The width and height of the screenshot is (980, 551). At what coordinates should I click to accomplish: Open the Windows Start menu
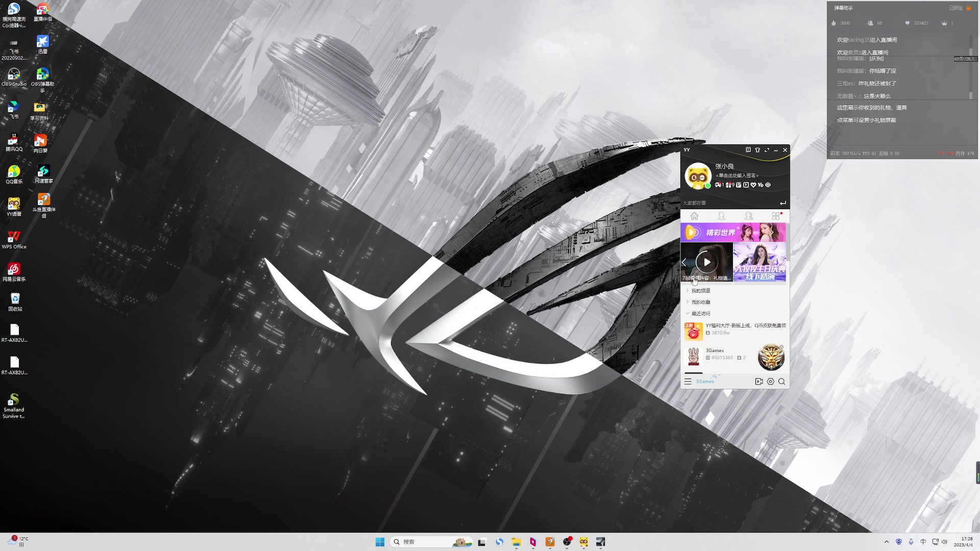[x=380, y=542]
